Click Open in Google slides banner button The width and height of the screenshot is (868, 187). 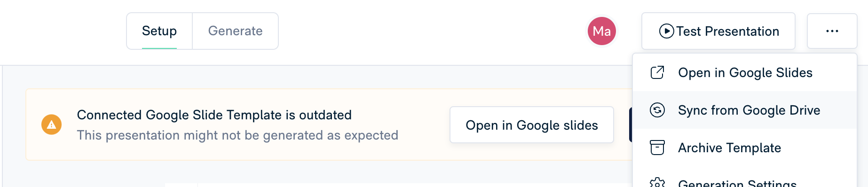(x=531, y=125)
